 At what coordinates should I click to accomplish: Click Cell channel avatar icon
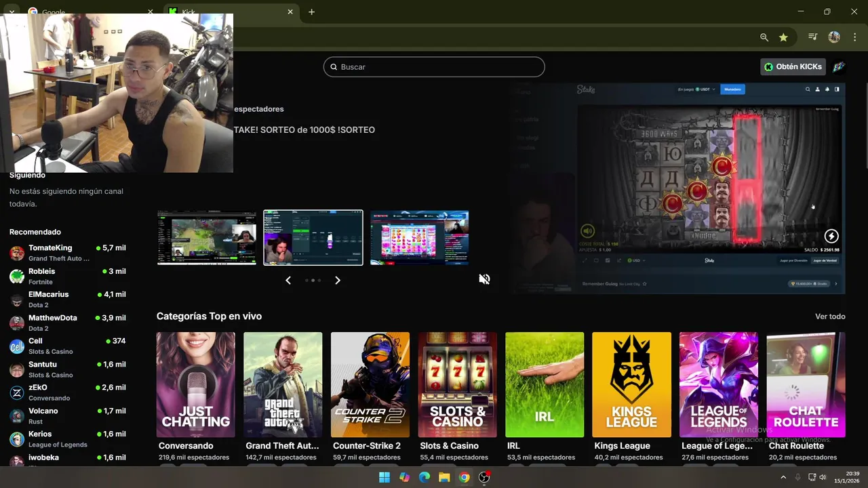[x=17, y=346]
